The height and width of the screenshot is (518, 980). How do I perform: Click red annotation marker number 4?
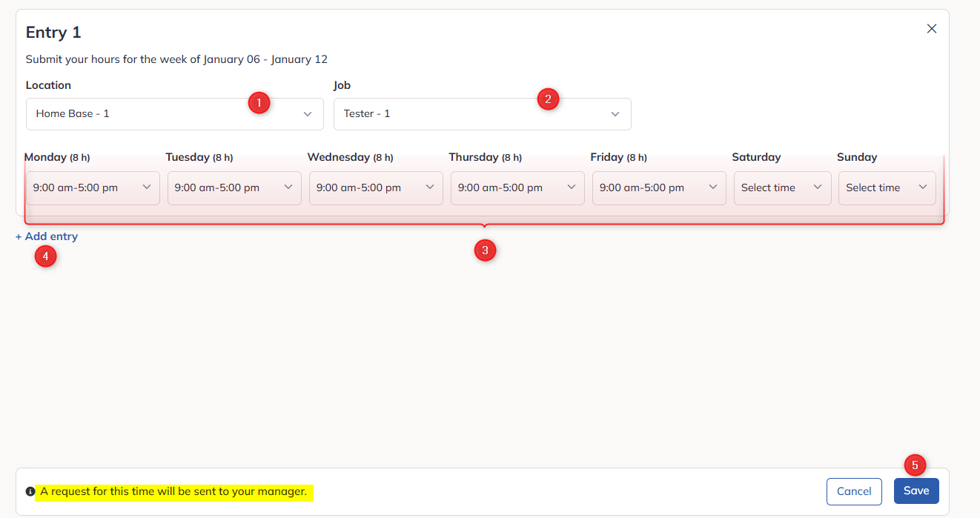tap(46, 257)
